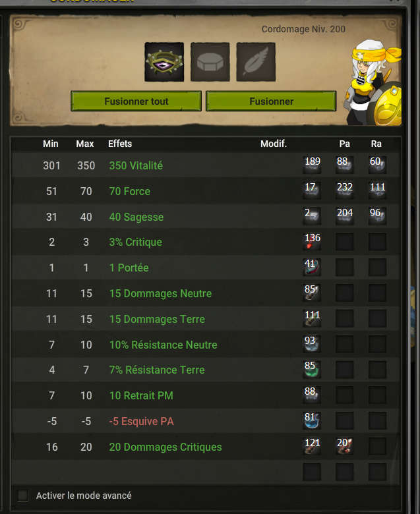Click the Fusionner tout button
Image resolution: width=420 pixels, height=514 pixels.
click(136, 101)
